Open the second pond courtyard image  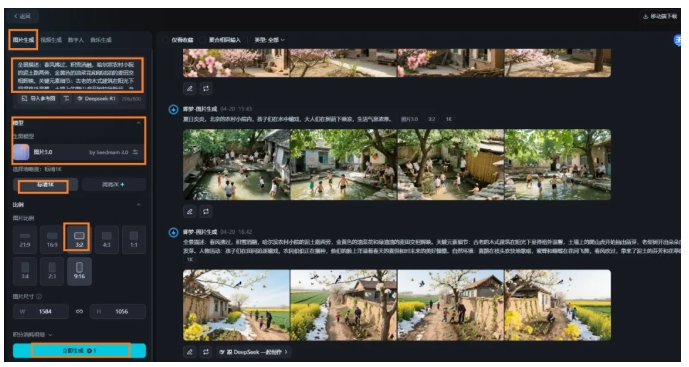(x=344, y=165)
